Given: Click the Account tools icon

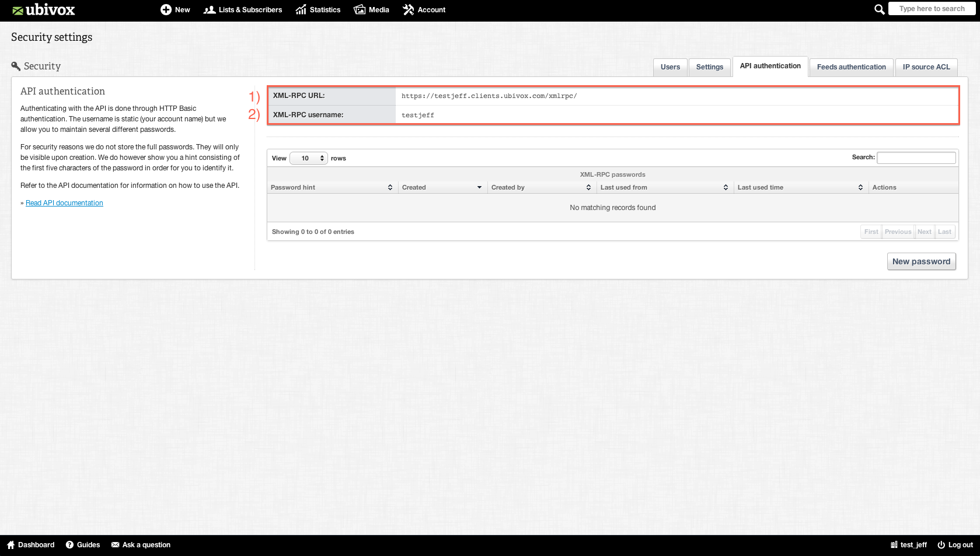Looking at the screenshot, I should pos(409,9).
